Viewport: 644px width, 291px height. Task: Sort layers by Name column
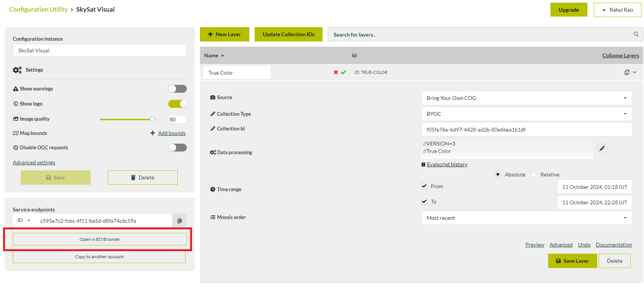tap(214, 55)
